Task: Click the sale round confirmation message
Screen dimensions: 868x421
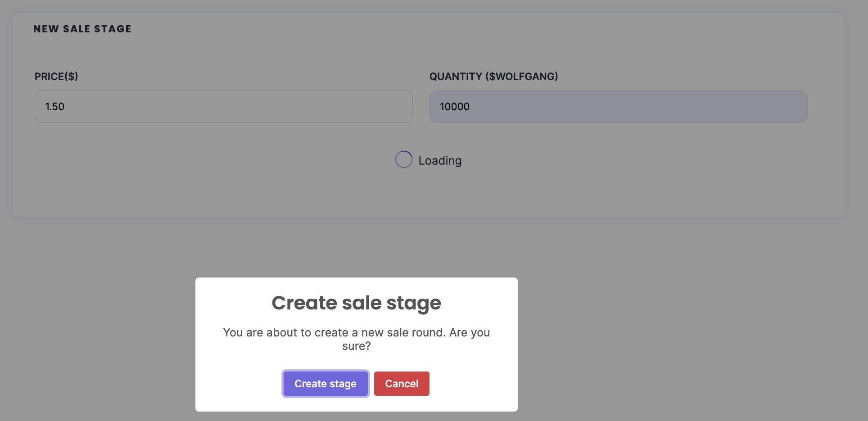Action: click(356, 333)
